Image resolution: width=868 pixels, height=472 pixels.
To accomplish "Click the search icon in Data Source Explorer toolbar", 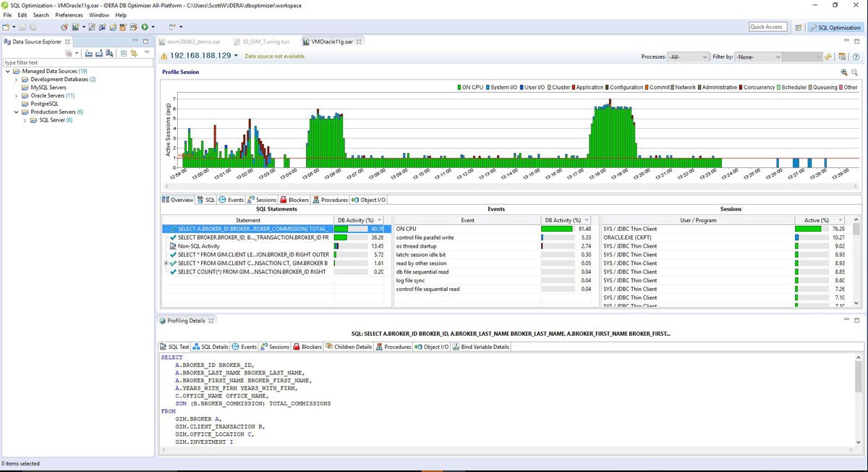I will [x=110, y=52].
